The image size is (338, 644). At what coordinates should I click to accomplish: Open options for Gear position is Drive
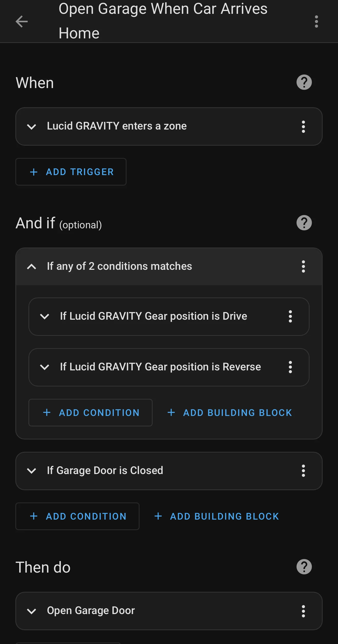[x=290, y=316]
